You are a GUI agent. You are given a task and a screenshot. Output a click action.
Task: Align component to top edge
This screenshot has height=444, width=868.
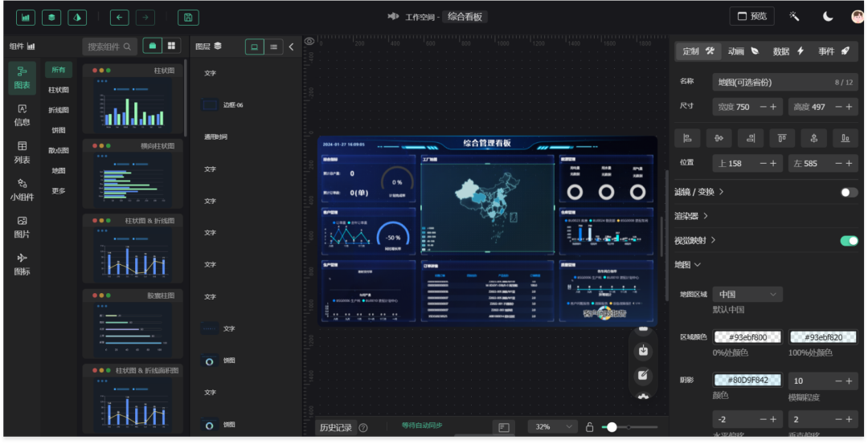[x=782, y=138]
